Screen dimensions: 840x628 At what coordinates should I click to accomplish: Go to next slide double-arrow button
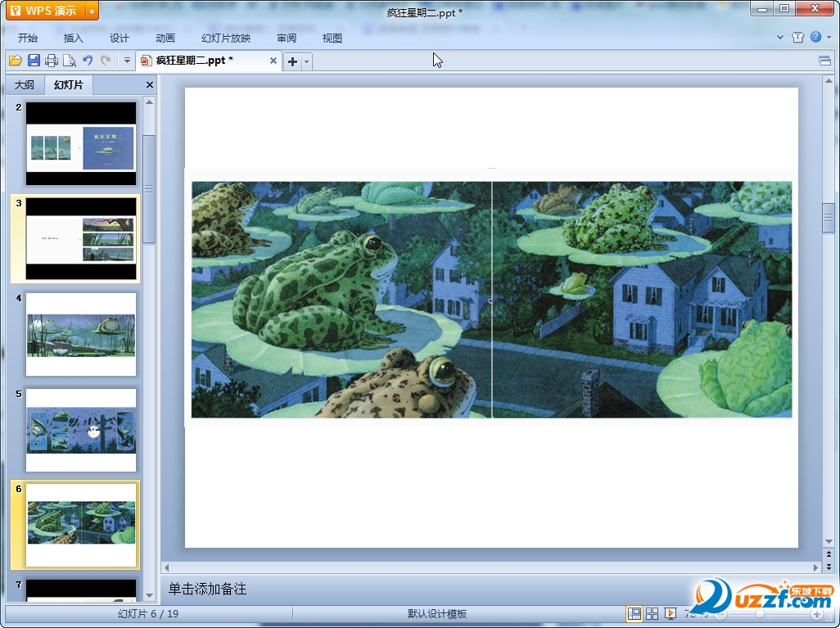tap(829, 567)
